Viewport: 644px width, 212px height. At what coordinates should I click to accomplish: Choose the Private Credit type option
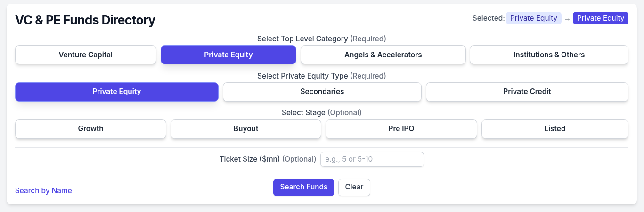coord(527,92)
